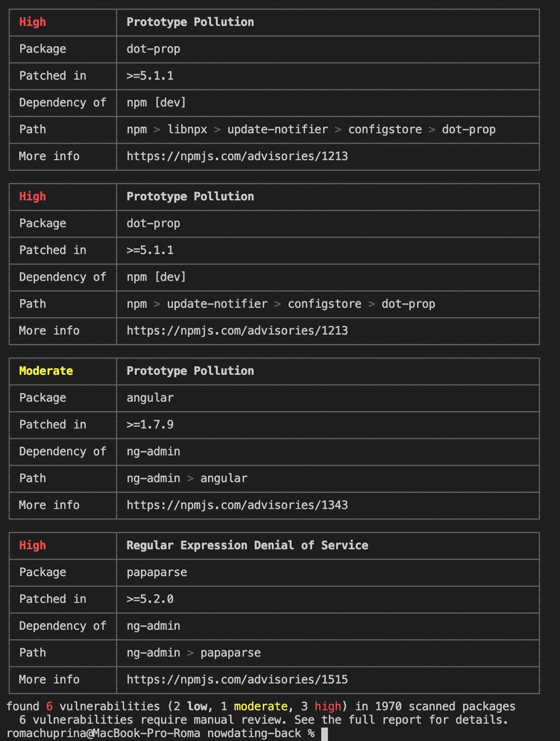The width and height of the screenshot is (560, 741).
Task: Click the Regular Expression Denial of Service heading
Action: point(247,545)
